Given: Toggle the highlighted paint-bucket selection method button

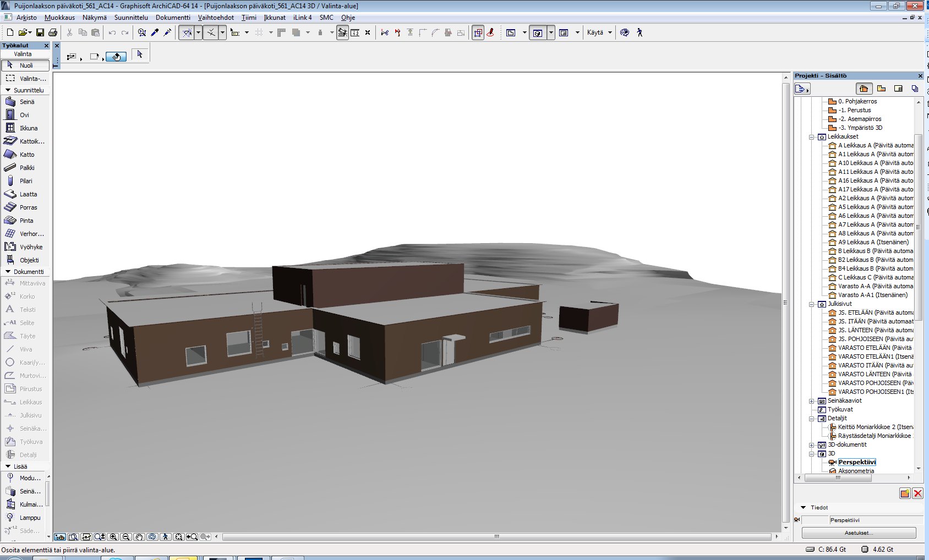Looking at the screenshot, I should tap(116, 56).
